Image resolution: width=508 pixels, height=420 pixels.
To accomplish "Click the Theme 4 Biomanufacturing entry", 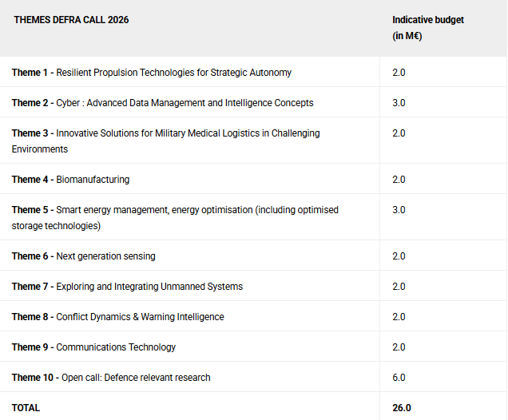I will 70,180.
